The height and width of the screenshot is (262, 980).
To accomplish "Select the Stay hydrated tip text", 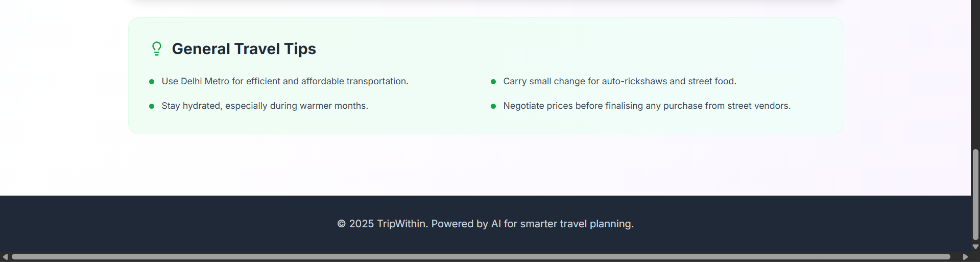I will pos(265,106).
